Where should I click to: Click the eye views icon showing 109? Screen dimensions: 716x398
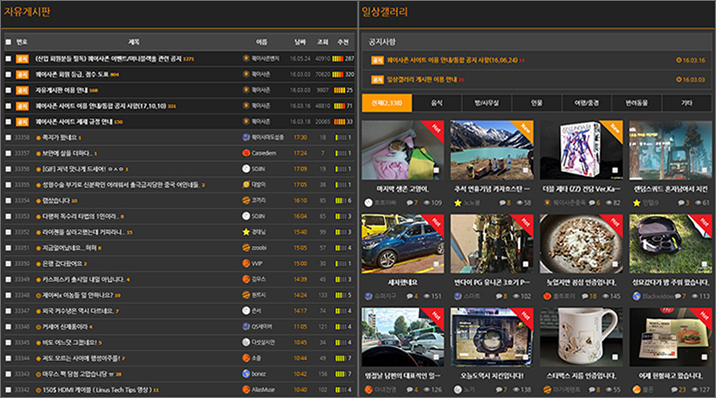point(426,203)
